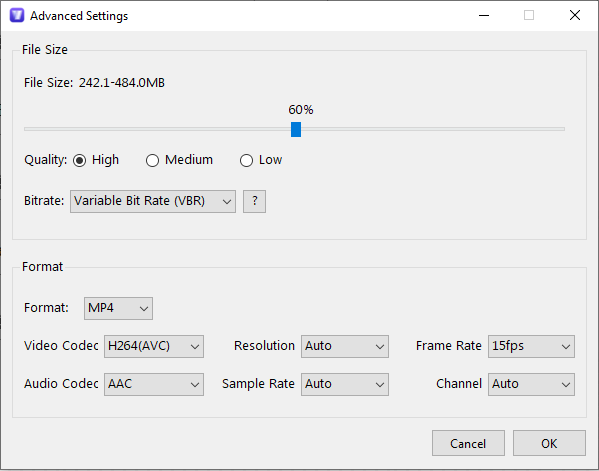Expand the Sample Rate dropdown

tap(345, 384)
